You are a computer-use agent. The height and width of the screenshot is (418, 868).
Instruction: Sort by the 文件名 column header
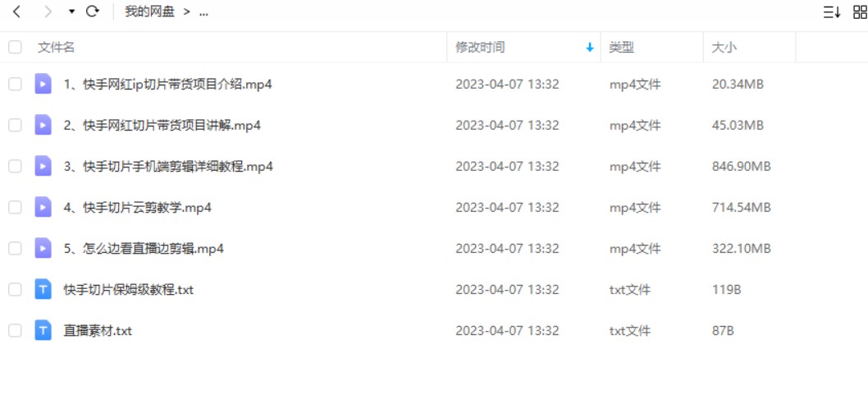pyautogui.click(x=56, y=47)
